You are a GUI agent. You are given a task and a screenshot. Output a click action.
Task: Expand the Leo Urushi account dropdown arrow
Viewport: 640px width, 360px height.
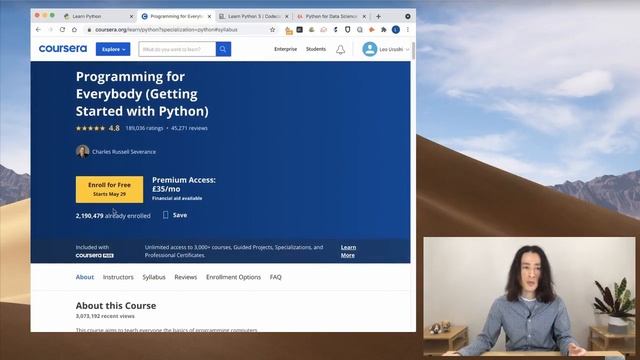click(407, 49)
